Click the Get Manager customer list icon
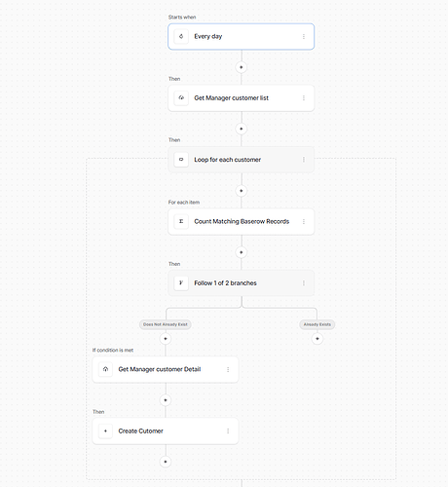This screenshot has height=487, width=448. 181,98
